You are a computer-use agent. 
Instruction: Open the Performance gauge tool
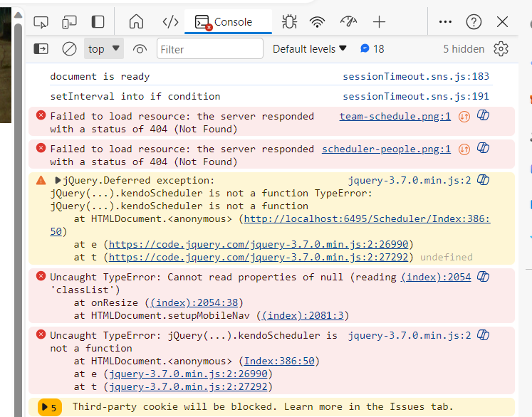[x=348, y=22]
